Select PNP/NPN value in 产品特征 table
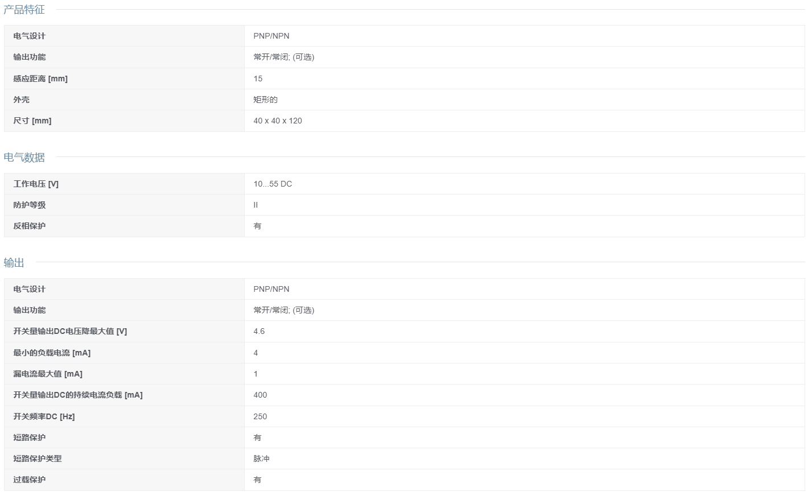 coord(271,36)
